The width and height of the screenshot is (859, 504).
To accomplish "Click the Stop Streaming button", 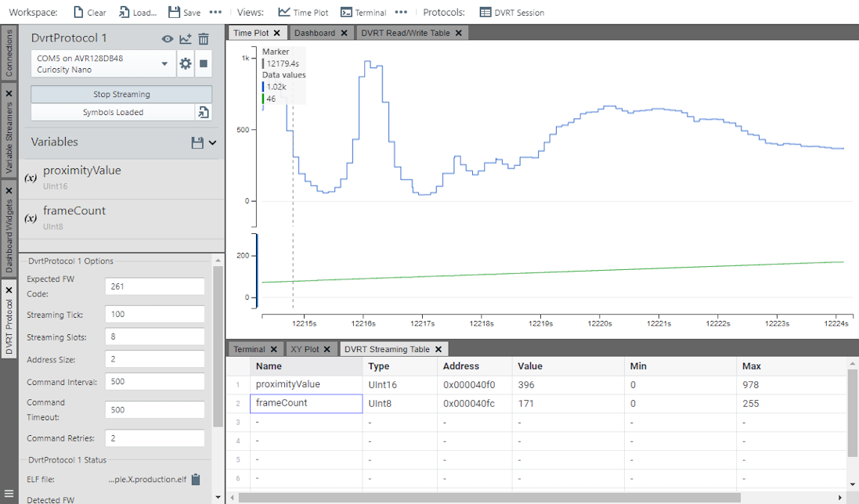I will click(121, 95).
